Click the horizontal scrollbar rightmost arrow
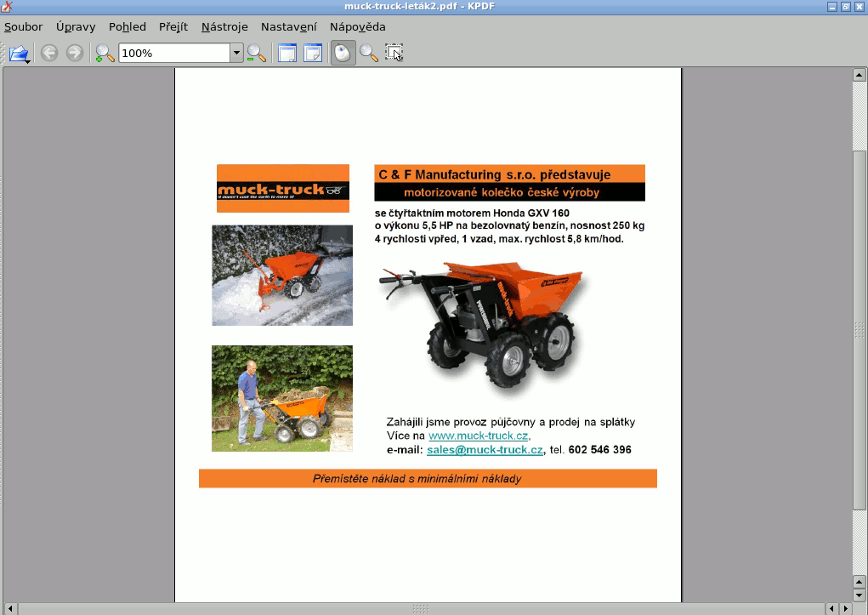This screenshot has height=615, width=868. pyautogui.click(x=846, y=608)
